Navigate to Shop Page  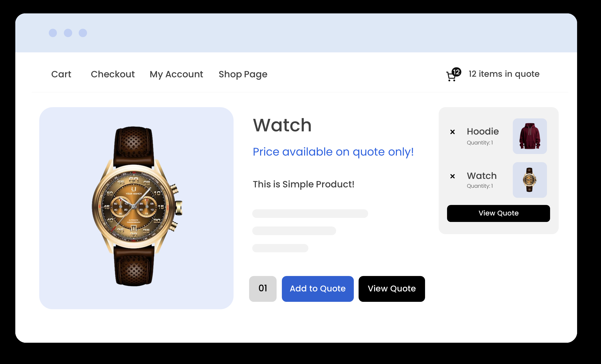(243, 74)
